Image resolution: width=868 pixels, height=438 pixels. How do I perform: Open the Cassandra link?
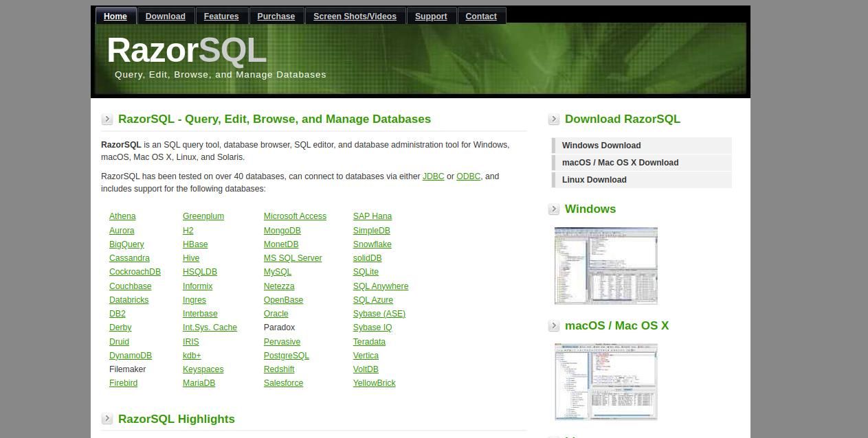click(129, 258)
